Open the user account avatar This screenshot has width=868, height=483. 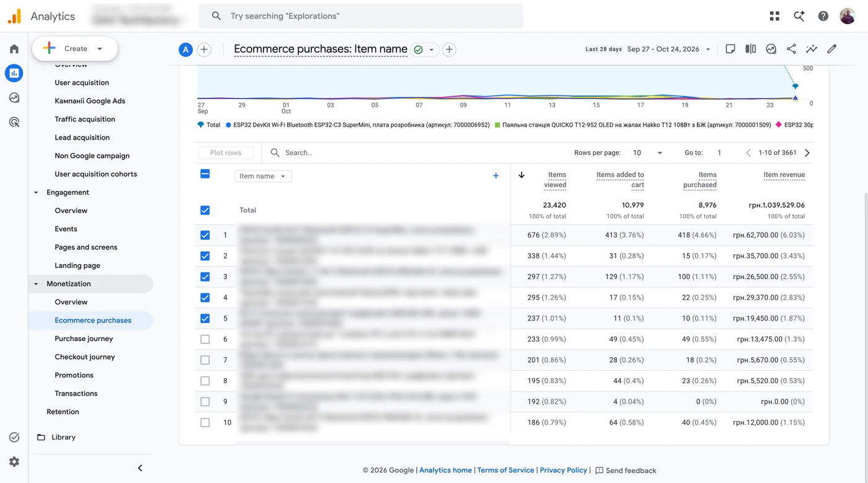848,16
